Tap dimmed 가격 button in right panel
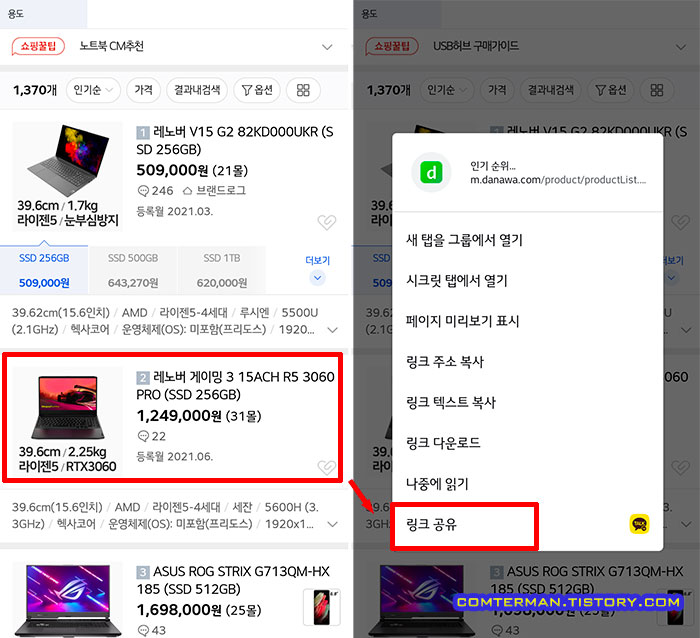 coord(497,90)
